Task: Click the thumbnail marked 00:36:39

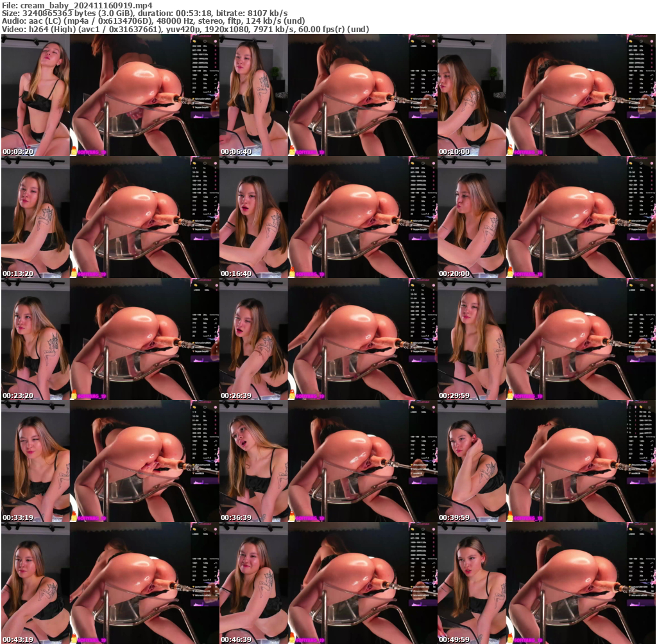Action: pyautogui.click(x=328, y=461)
